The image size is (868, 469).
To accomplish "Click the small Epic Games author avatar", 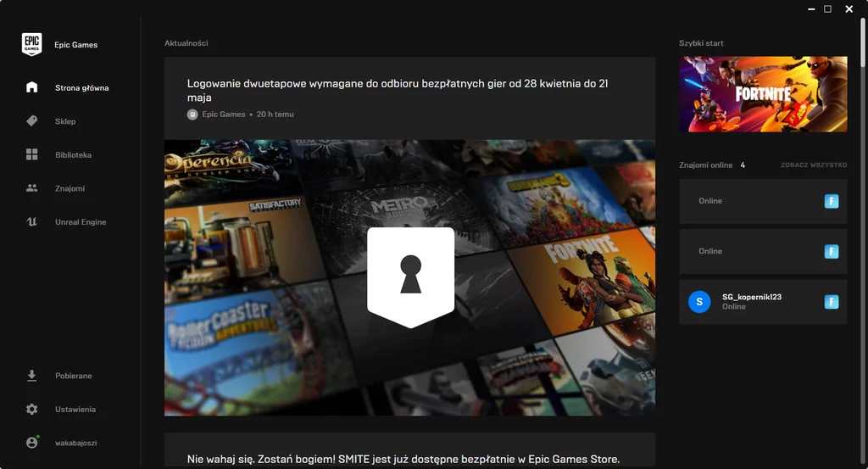I will click(192, 114).
